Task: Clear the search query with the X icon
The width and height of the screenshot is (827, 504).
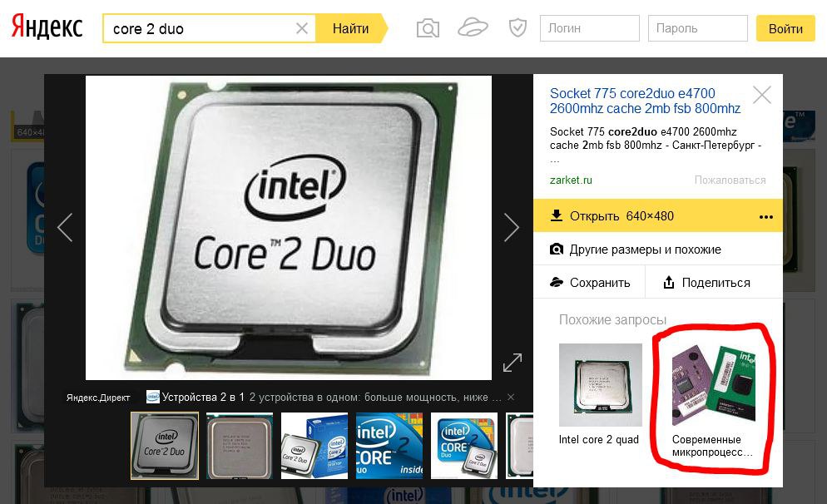Action: coord(302,28)
